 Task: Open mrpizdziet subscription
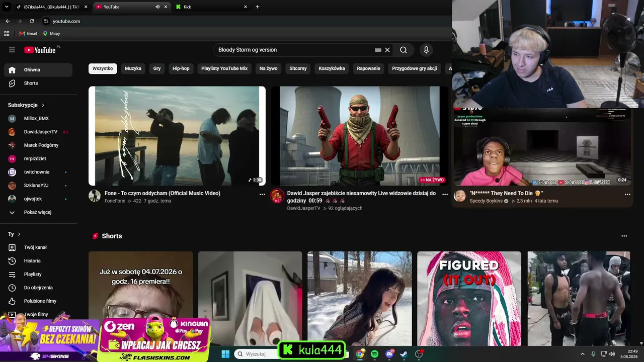tap(38, 158)
